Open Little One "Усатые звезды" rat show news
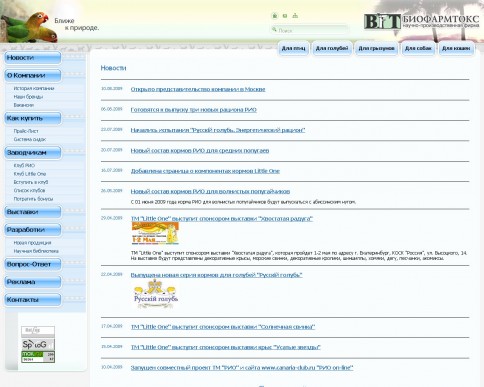This screenshot has width=484, height=387. (x=225, y=347)
